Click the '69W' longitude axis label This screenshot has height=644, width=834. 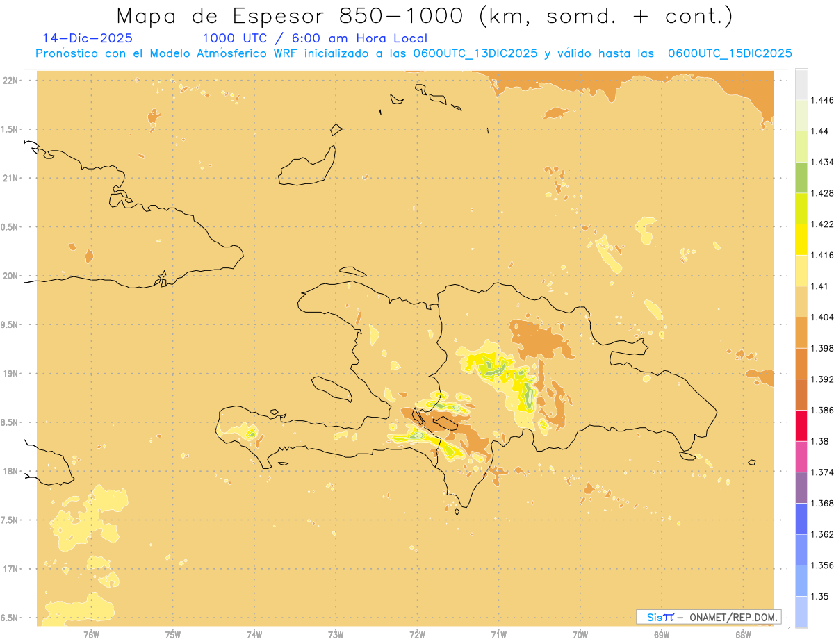click(x=662, y=634)
